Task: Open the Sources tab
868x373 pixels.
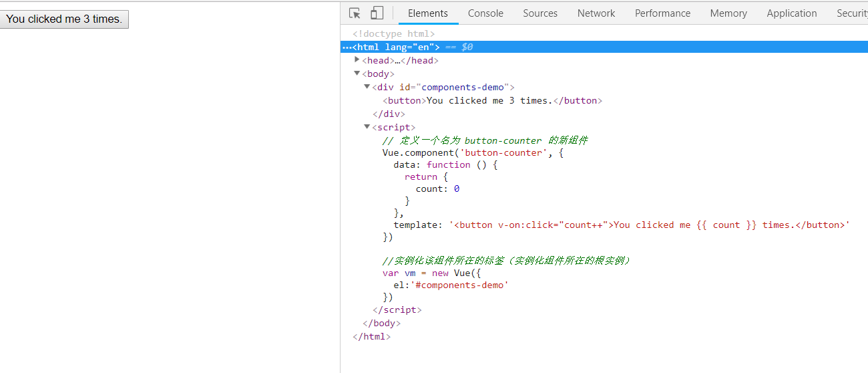Action: point(540,13)
